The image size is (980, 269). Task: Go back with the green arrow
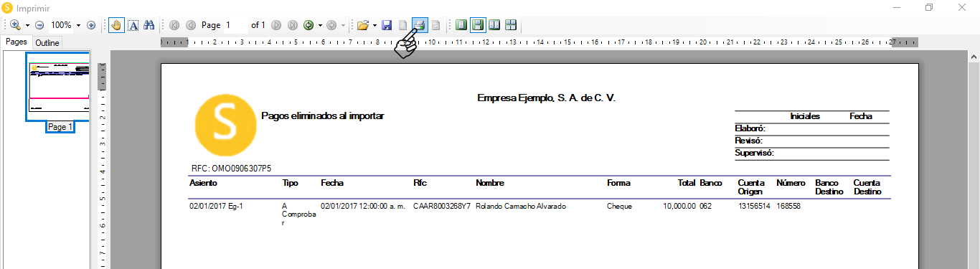click(x=308, y=25)
